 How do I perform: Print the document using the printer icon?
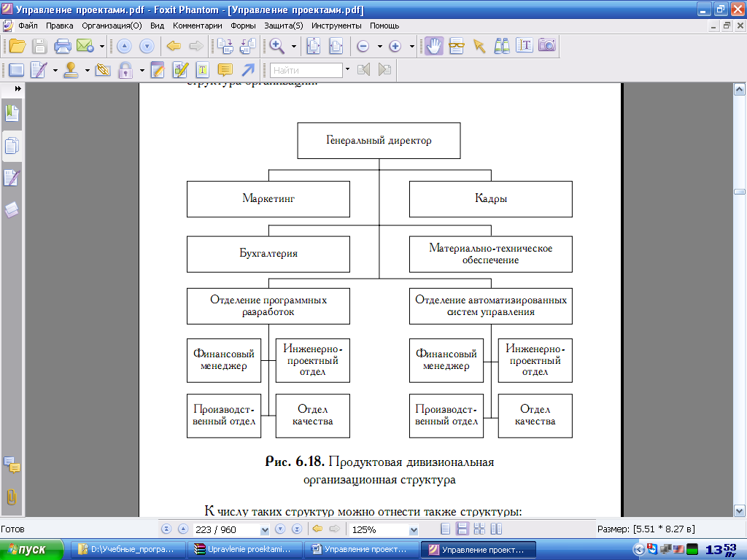pos(63,46)
